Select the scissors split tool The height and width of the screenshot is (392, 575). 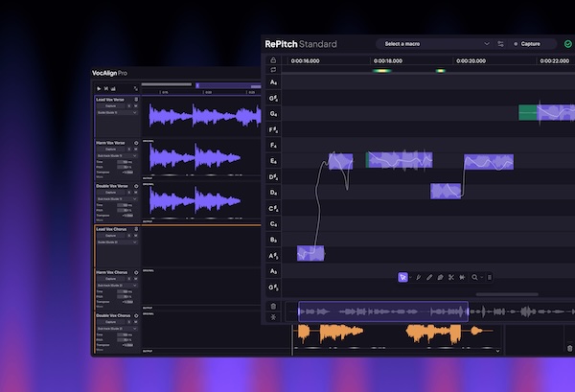coord(451,277)
